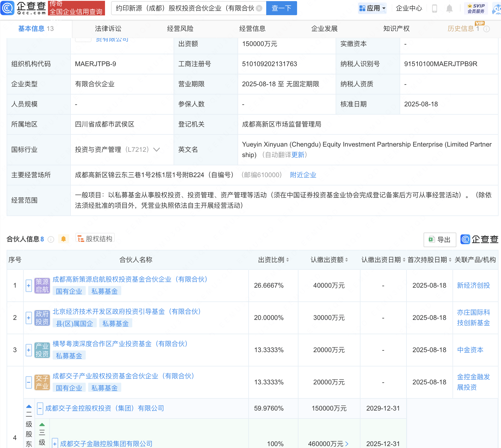The width and height of the screenshot is (501, 448).
Task: Open 横琴粤澳深度合作区产业投资基金 partner page
Action: coord(120,344)
